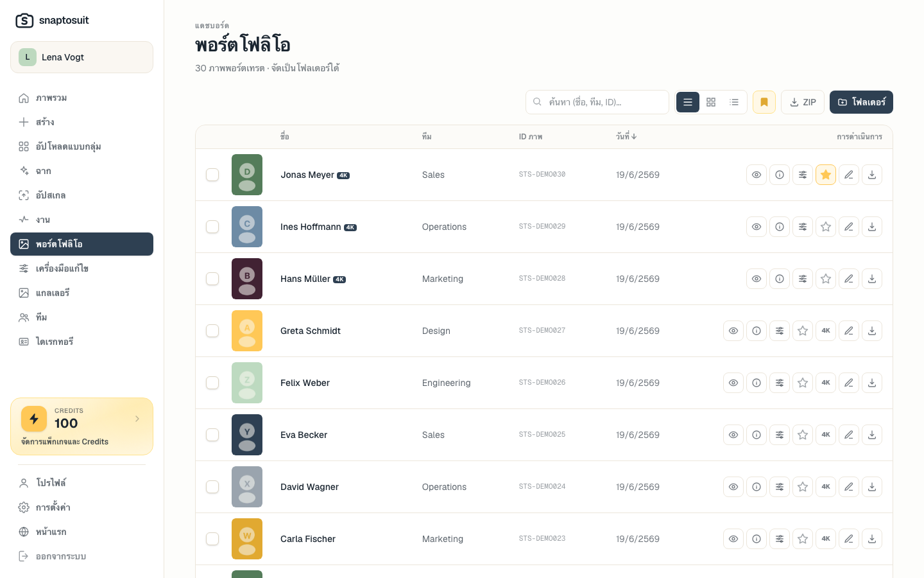Sort the table by วันที่ column

pos(626,137)
